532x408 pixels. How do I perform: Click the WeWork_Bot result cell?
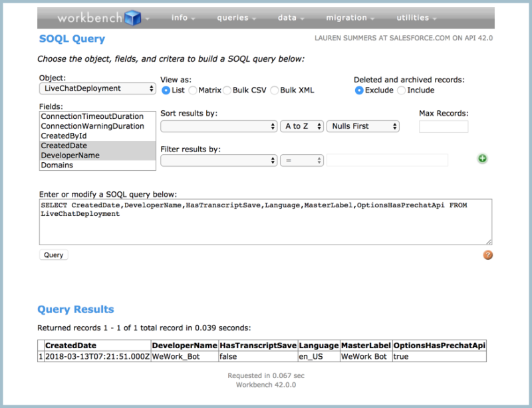point(185,357)
